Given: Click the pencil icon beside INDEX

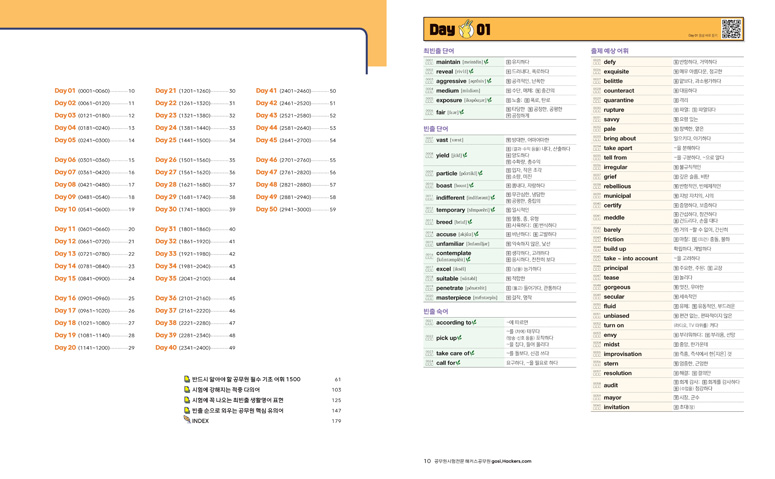Looking at the screenshot, I should (187, 420).
